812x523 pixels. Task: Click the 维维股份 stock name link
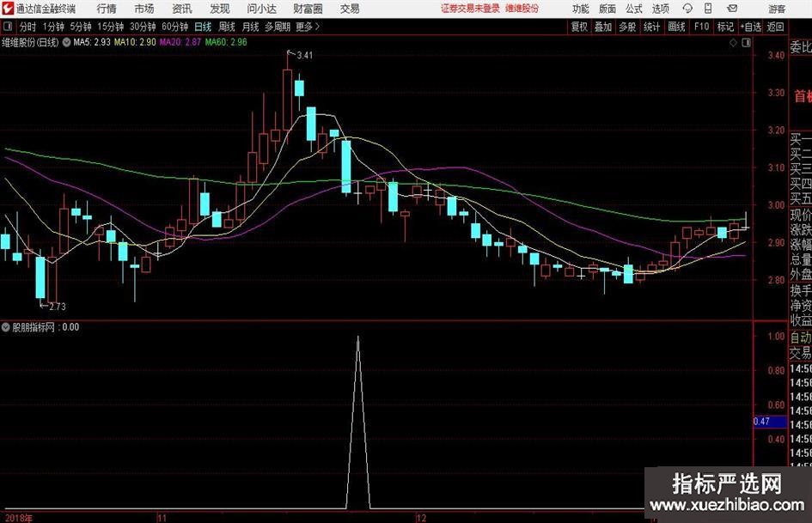(x=522, y=9)
